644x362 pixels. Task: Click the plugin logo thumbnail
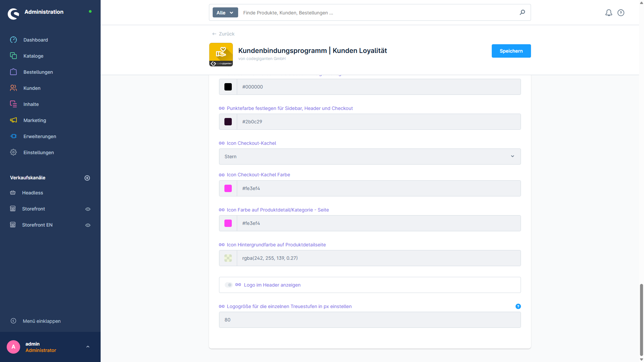tap(221, 55)
